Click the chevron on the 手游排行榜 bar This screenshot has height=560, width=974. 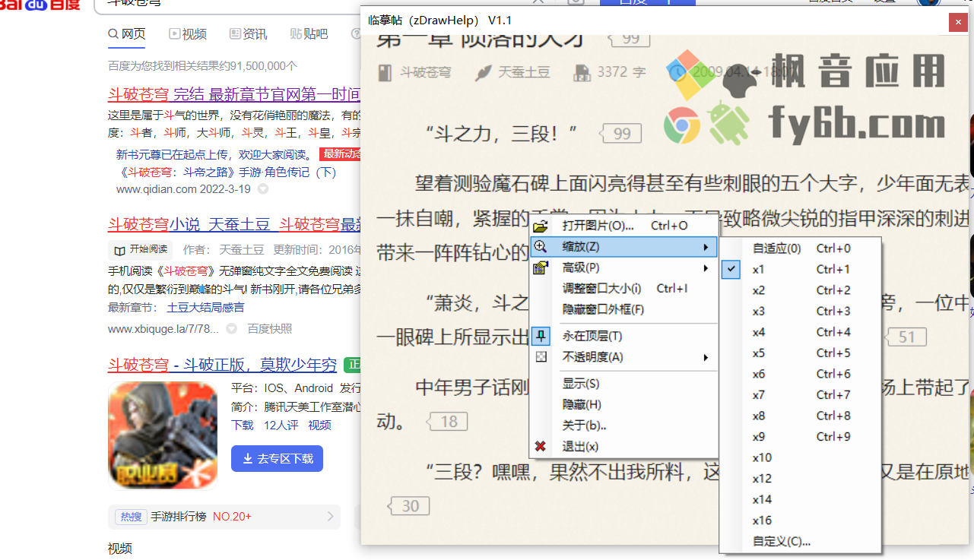331,517
